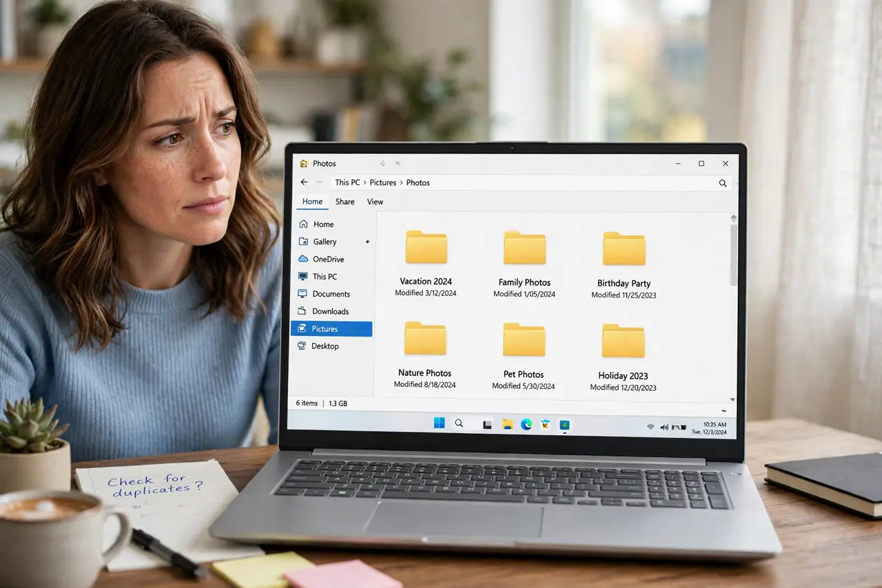Image resolution: width=882 pixels, height=588 pixels.
Task: Switch to the Home ribbon tab
Action: pyautogui.click(x=312, y=202)
